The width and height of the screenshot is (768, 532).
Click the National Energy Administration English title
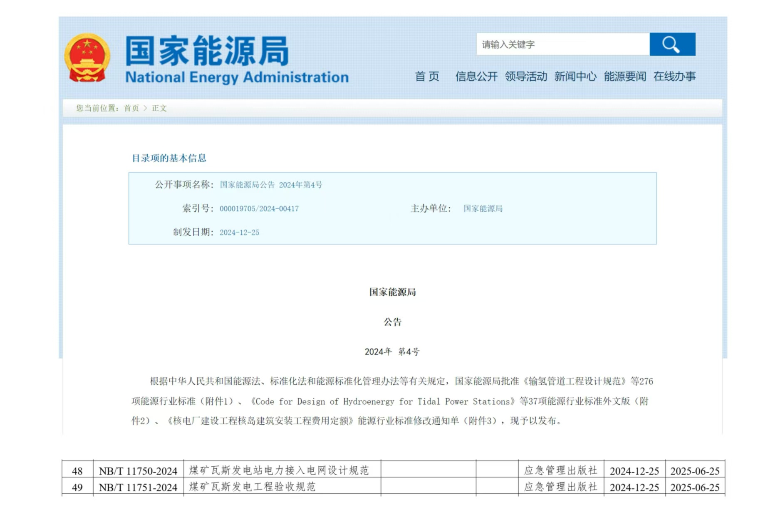(x=237, y=77)
